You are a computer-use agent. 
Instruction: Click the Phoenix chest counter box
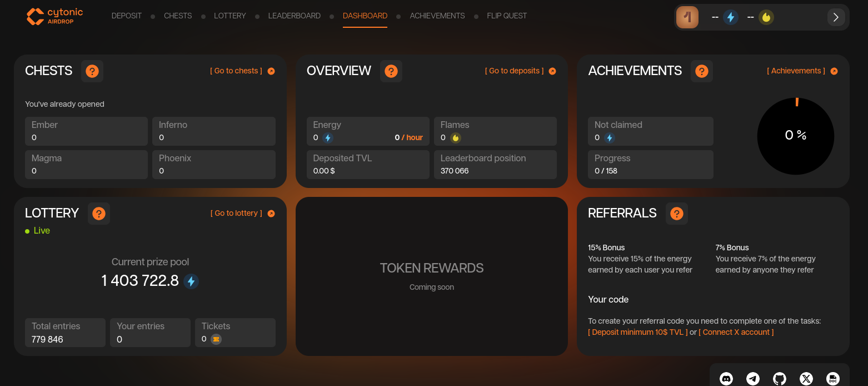click(x=214, y=165)
